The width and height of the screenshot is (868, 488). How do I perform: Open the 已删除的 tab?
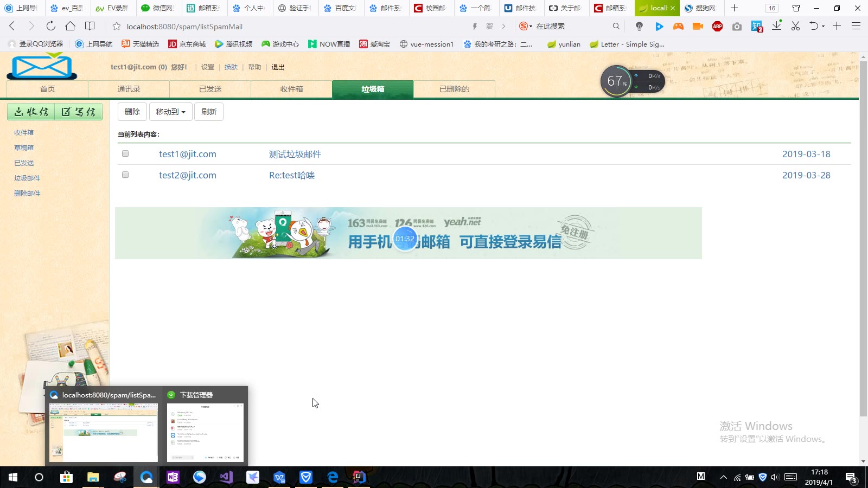pos(454,89)
